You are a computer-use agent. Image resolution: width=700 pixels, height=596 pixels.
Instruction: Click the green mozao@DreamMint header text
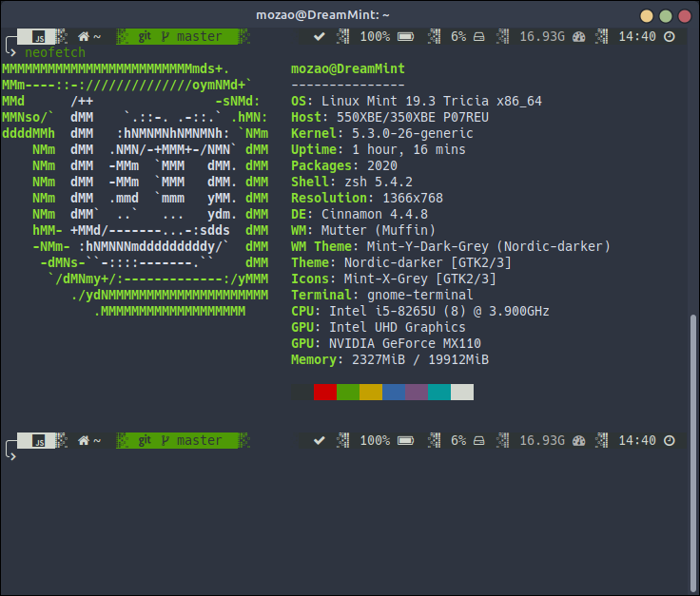348,68
